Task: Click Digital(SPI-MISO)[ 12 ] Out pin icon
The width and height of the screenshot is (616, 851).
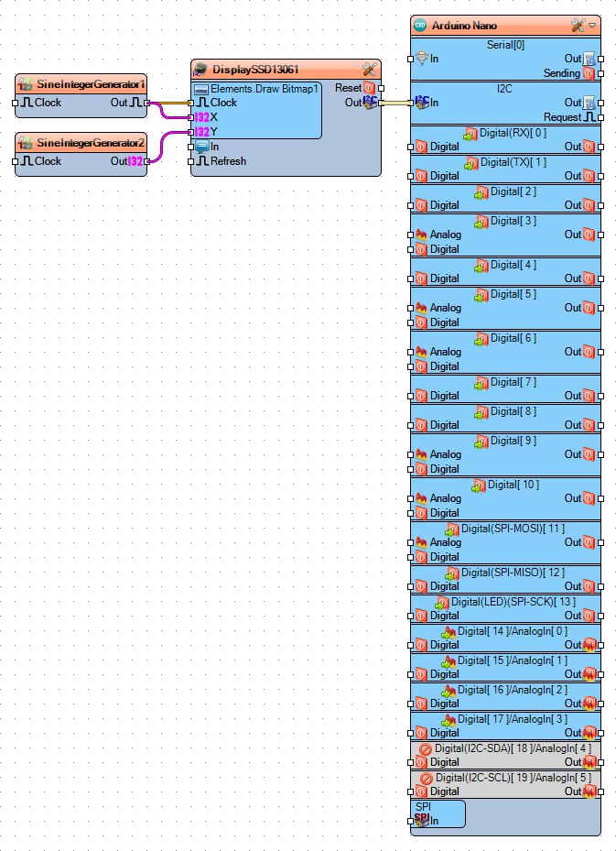Action: pos(589,586)
